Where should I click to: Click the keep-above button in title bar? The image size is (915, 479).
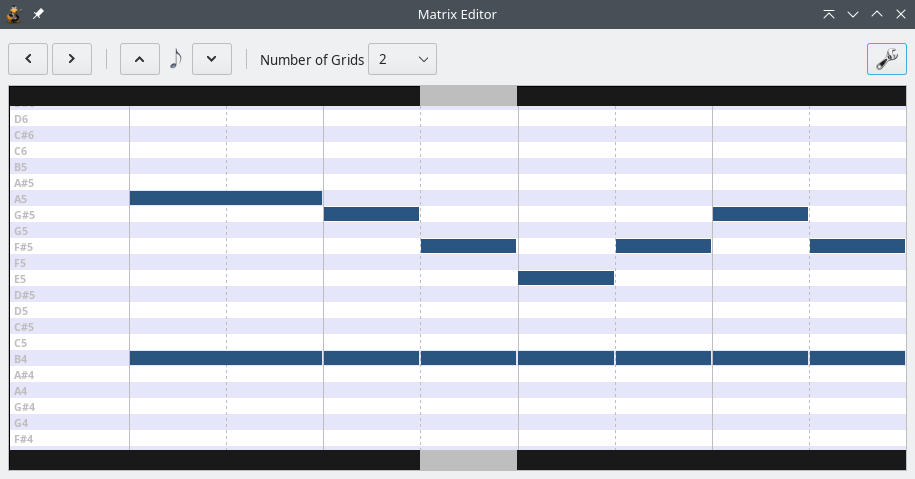[829, 14]
